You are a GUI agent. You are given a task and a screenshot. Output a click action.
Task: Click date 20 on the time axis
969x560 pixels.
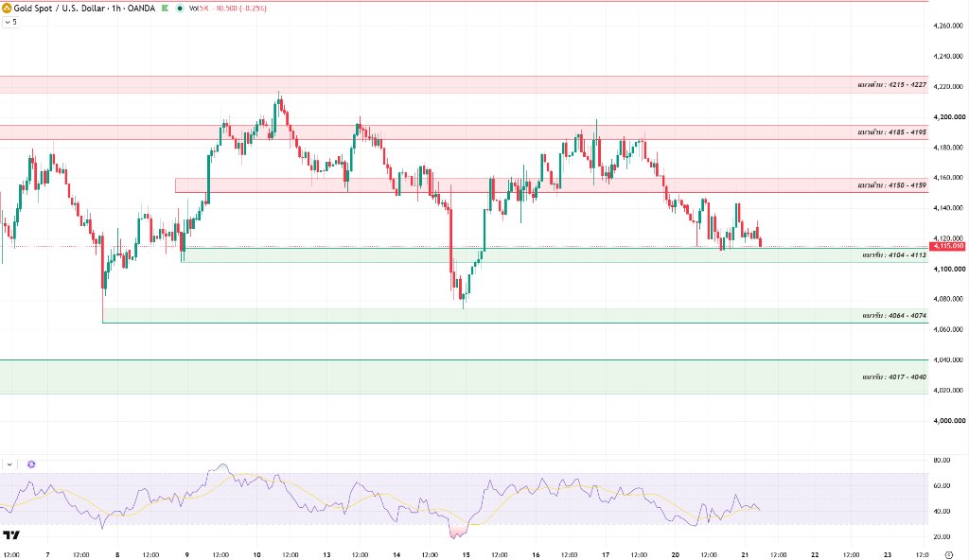[x=676, y=555]
